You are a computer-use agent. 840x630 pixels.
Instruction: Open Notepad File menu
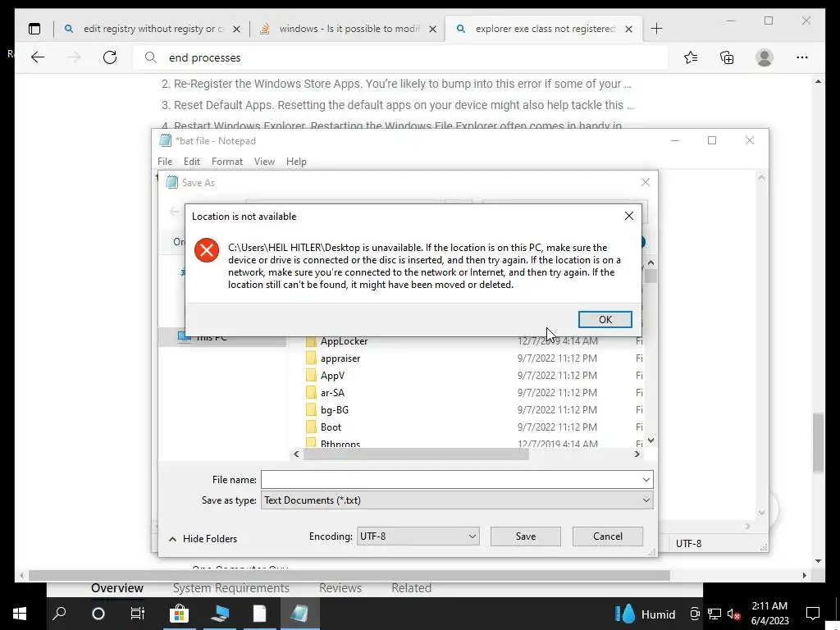point(164,162)
